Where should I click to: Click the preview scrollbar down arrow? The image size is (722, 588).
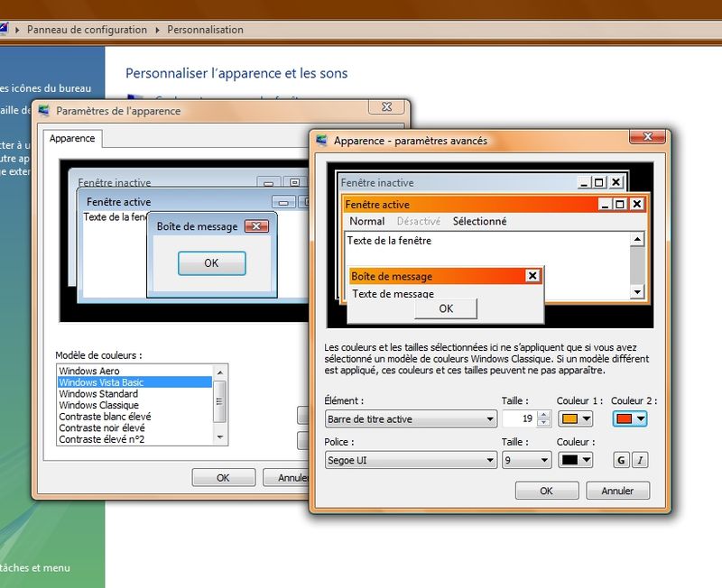click(x=637, y=291)
